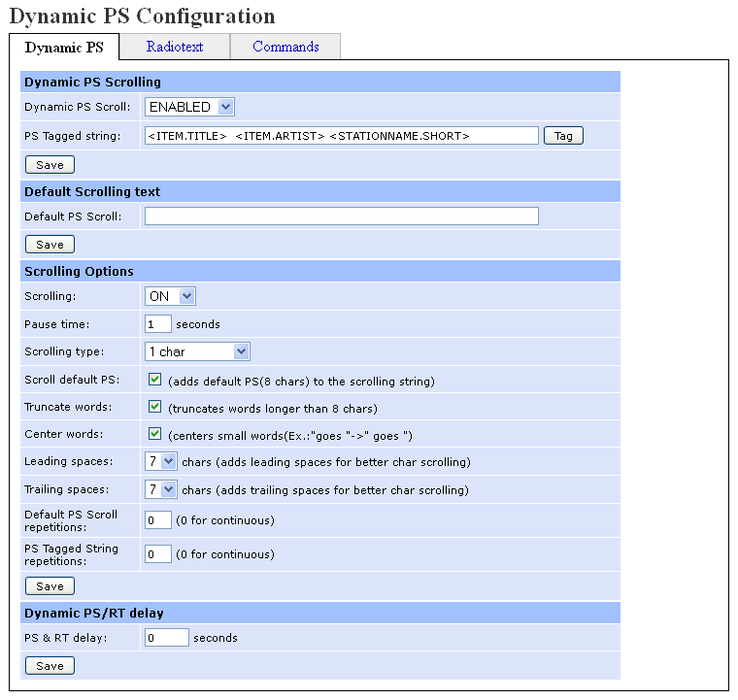Save the Dynamic PS/RT delay section
The width and height of the screenshot is (738, 700).
click(50, 666)
